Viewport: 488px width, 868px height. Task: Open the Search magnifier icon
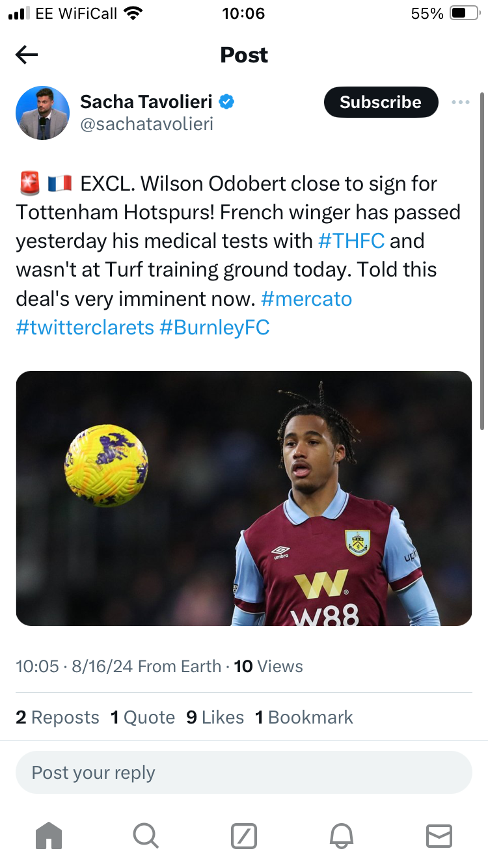(145, 835)
